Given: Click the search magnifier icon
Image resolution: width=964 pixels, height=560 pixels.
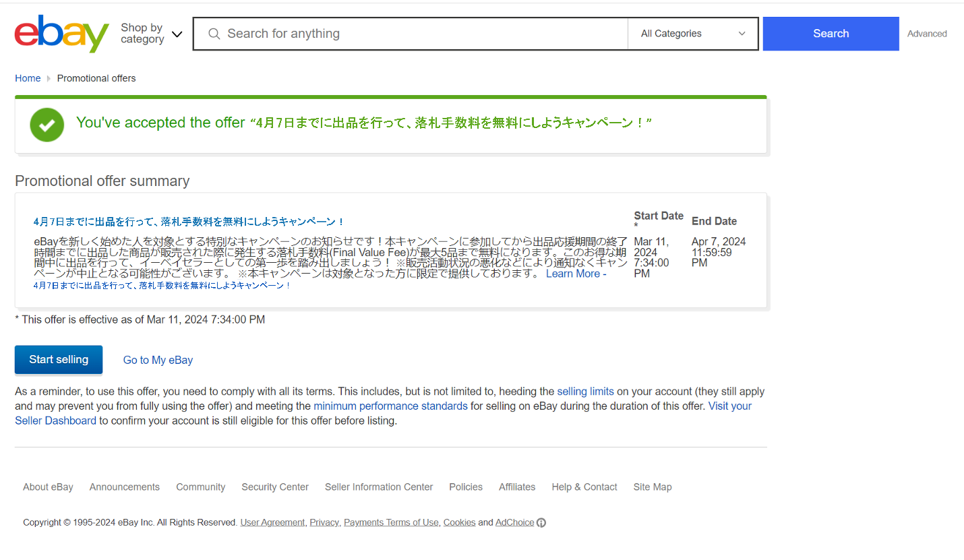Looking at the screenshot, I should (214, 34).
